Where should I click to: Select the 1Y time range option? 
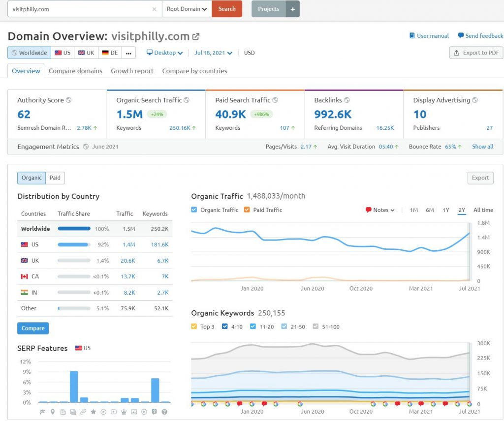(x=446, y=210)
